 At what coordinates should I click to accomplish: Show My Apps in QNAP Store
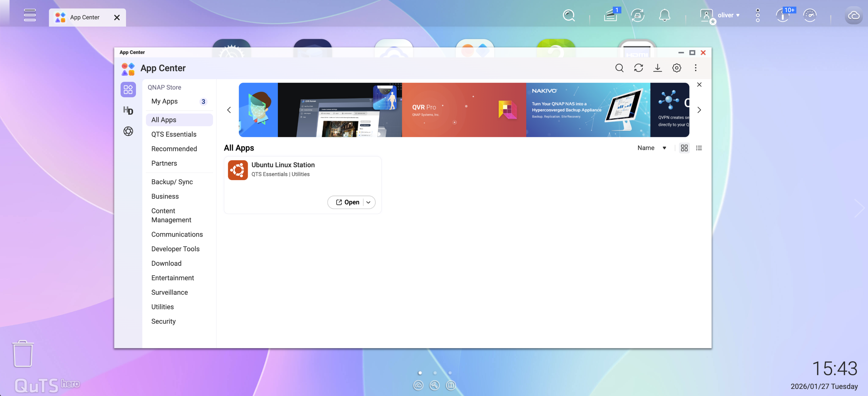click(x=164, y=101)
